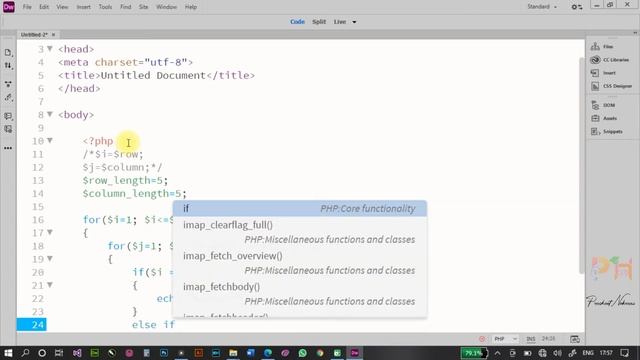Open the Insert menu
The width and height of the screenshot is (640, 360).
pyautogui.click(x=84, y=7)
